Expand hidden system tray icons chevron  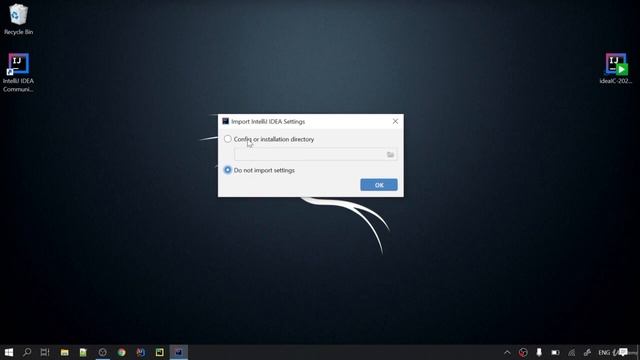tap(507, 353)
